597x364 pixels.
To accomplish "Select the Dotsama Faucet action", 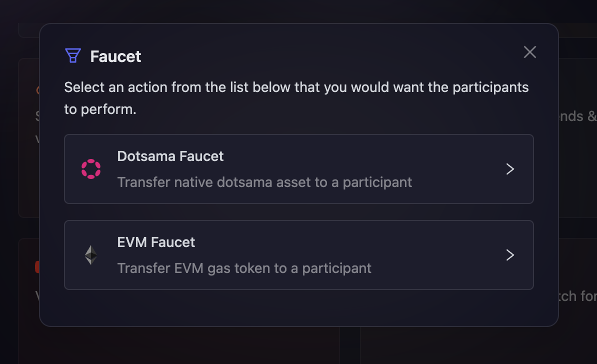I will tap(299, 169).
